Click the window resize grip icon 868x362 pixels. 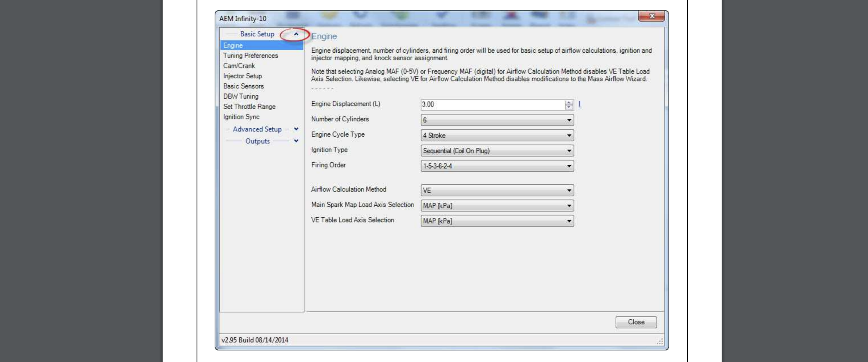click(x=660, y=341)
